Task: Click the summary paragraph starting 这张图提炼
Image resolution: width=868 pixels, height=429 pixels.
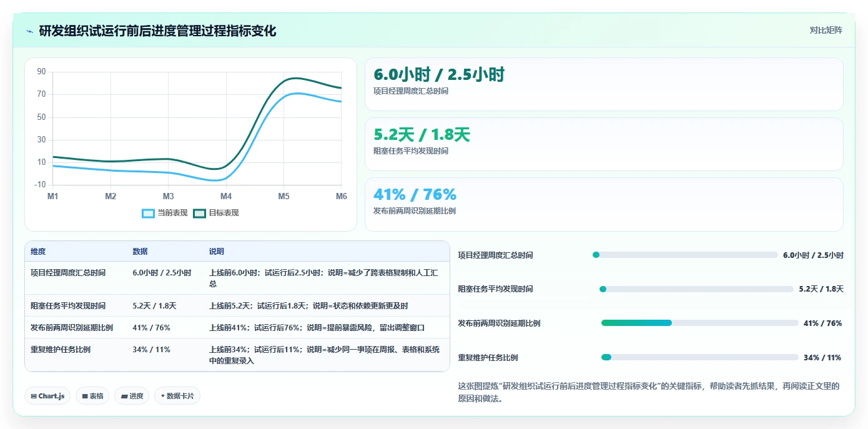Action: [x=649, y=392]
